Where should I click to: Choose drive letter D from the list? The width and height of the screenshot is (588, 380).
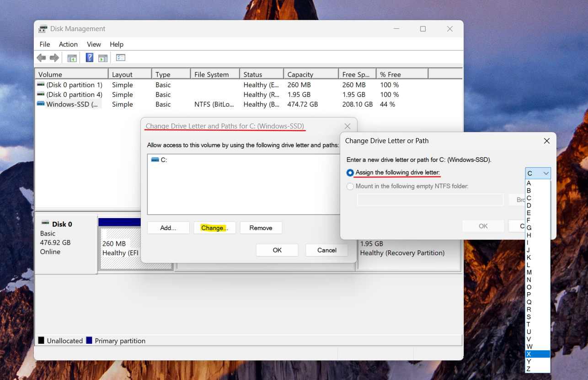(x=538, y=205)
